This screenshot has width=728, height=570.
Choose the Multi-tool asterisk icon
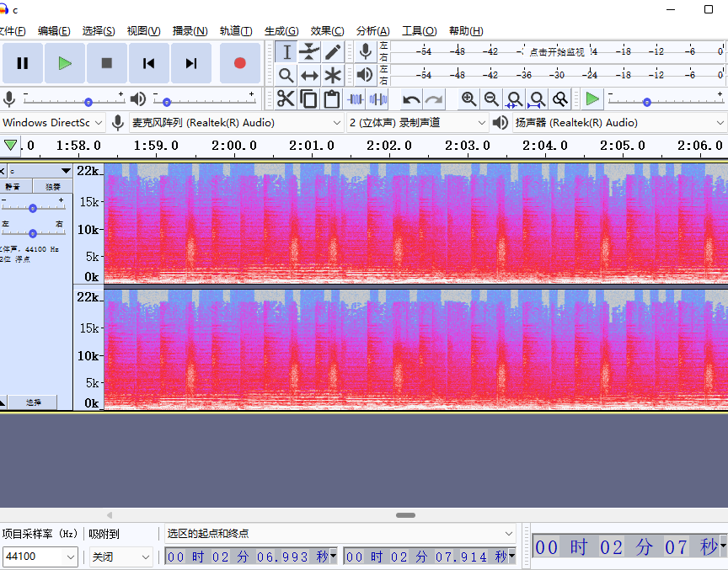coord(333,75)
